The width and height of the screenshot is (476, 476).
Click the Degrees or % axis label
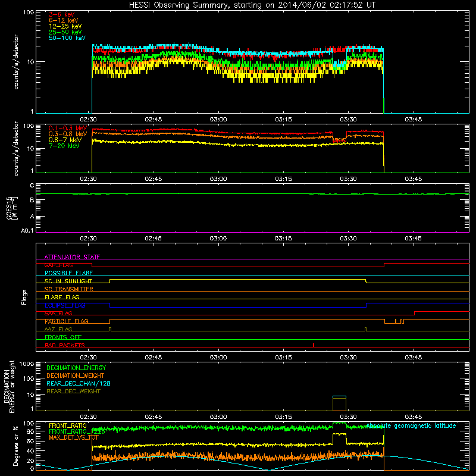[x=15, y=446]
